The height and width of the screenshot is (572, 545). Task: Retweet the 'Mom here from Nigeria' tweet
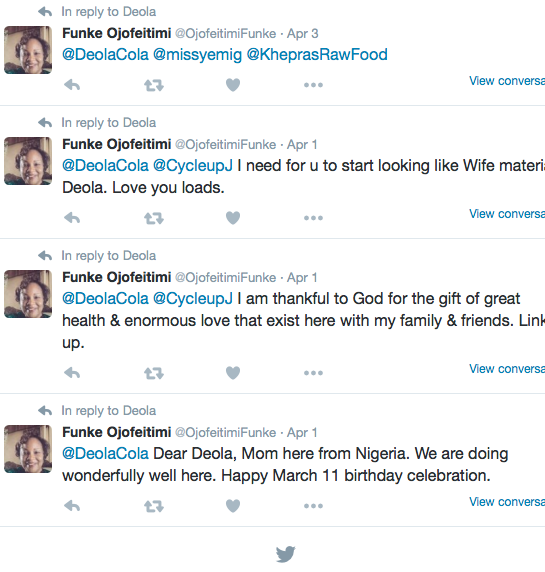(x=154, y=506)
